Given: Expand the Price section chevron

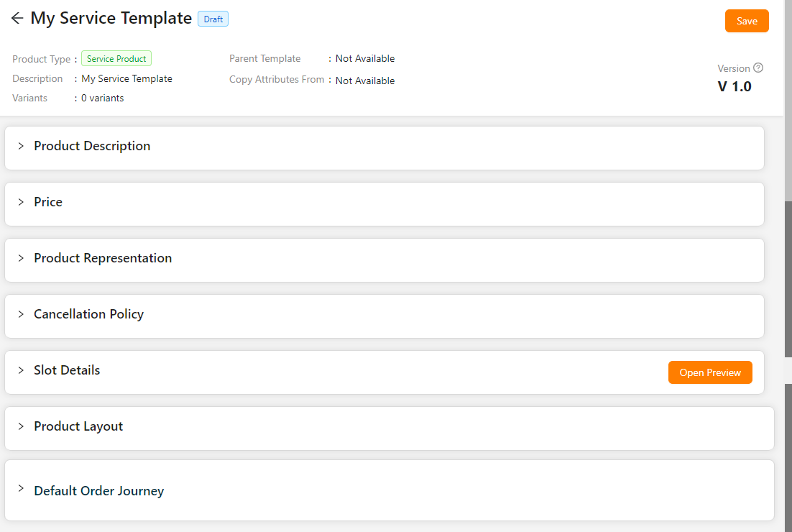Looking at the screenshot, I should tap(21, 202).
